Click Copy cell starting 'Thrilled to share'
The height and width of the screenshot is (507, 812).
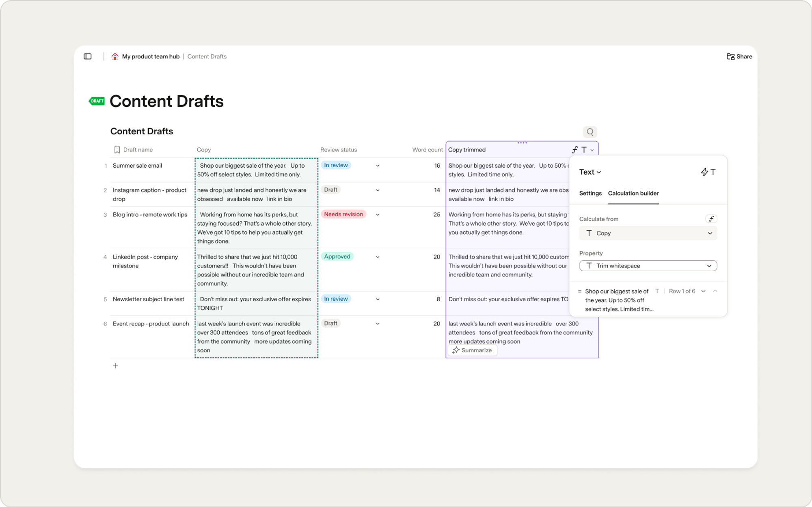tap(257, 270)
